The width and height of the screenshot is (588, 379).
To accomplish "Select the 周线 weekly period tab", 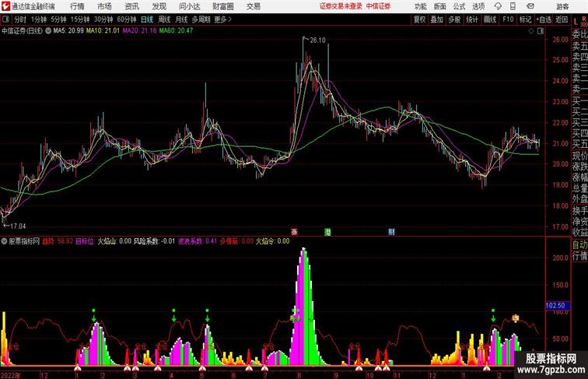I will (164, 19).
